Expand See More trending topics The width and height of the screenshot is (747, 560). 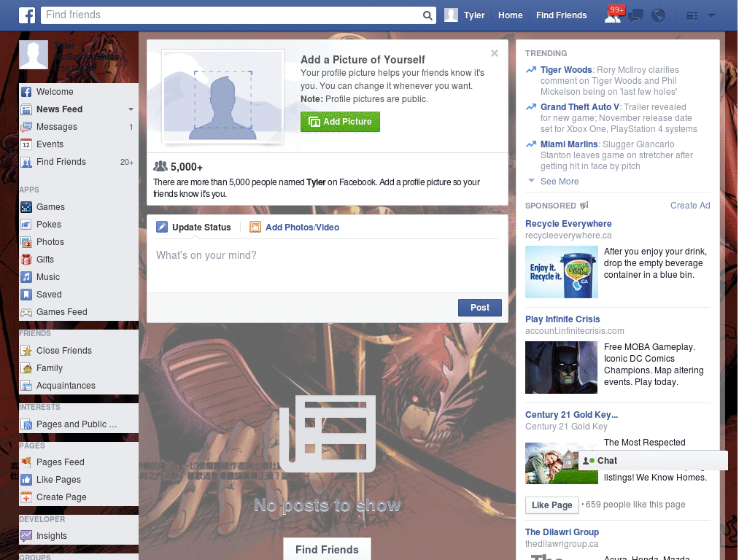560,182
